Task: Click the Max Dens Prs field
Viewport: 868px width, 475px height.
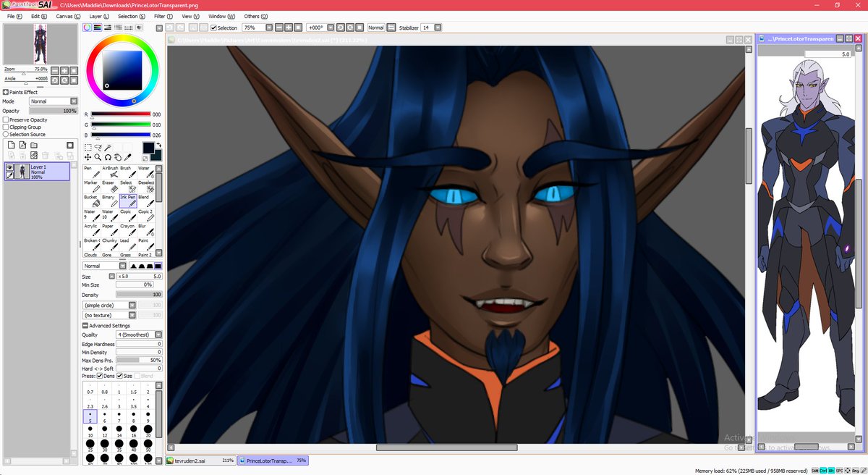Action: pos(139,360)
